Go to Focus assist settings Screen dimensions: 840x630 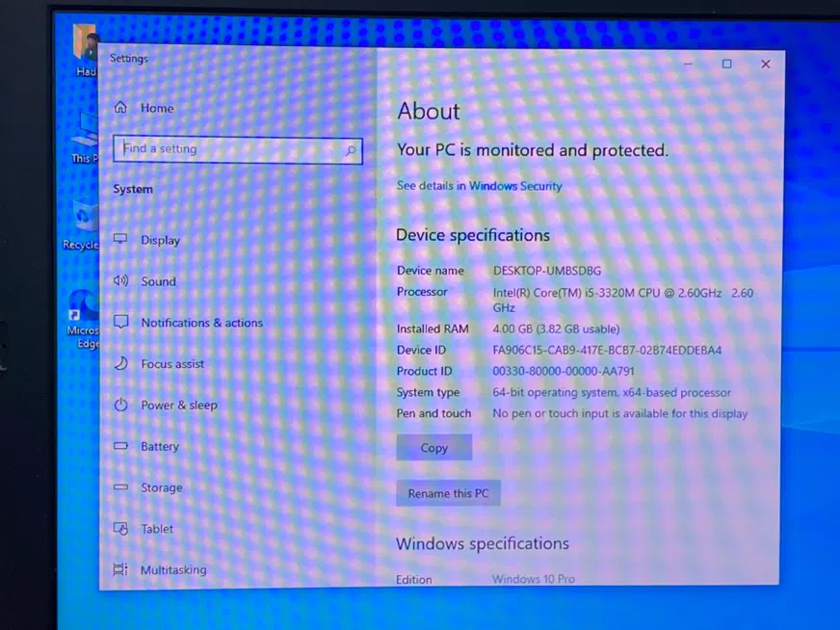[172, 364]
